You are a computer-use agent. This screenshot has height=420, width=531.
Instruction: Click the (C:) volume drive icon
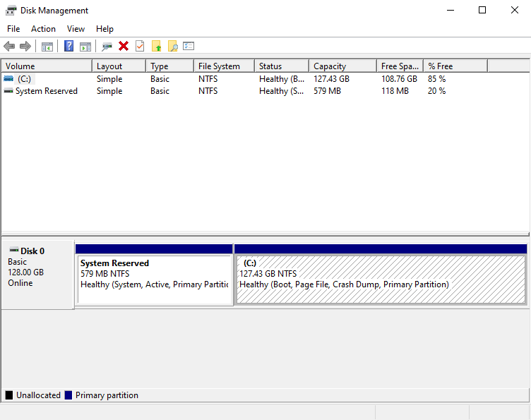[x=8, y=79]
